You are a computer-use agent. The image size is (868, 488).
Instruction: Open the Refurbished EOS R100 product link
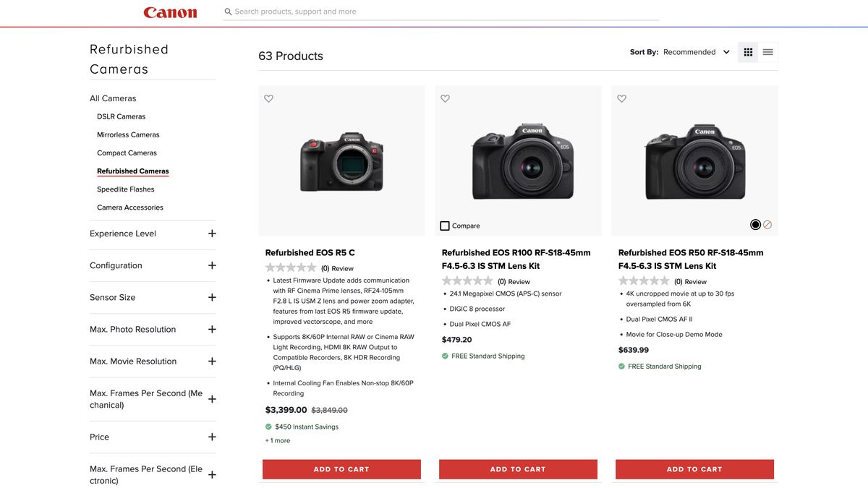pyautogui.click(x=516, y=258)
